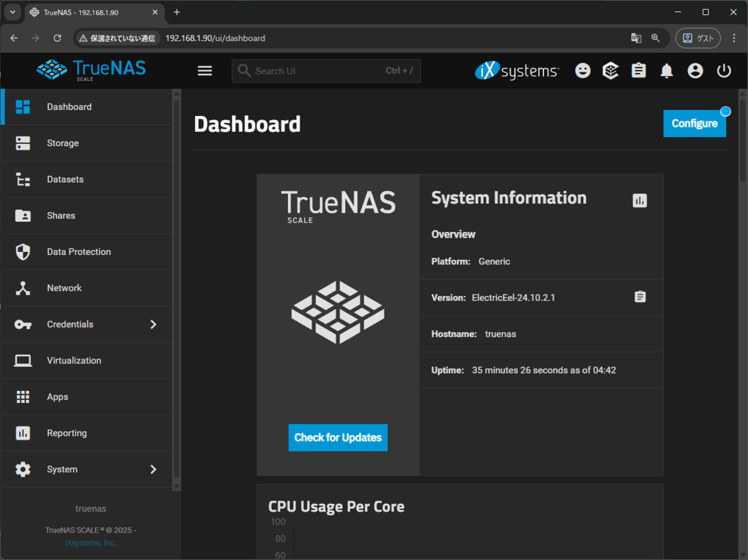Click the Configure button
The width and height of the screenshot is (748, 560).
694,123
